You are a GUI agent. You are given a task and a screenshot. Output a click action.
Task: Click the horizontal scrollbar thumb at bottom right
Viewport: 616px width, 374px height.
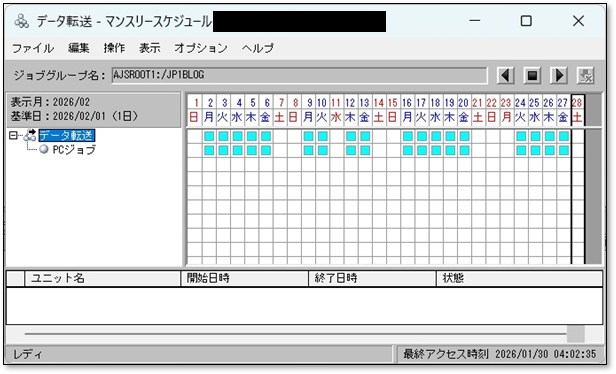(x=576, y=334)
